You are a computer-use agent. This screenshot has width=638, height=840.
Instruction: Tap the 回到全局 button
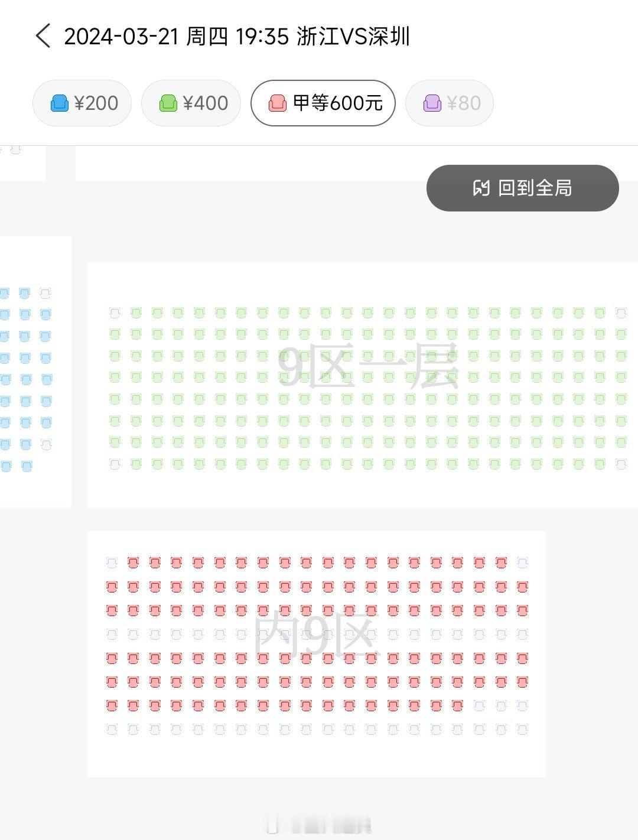pos(522,188)
